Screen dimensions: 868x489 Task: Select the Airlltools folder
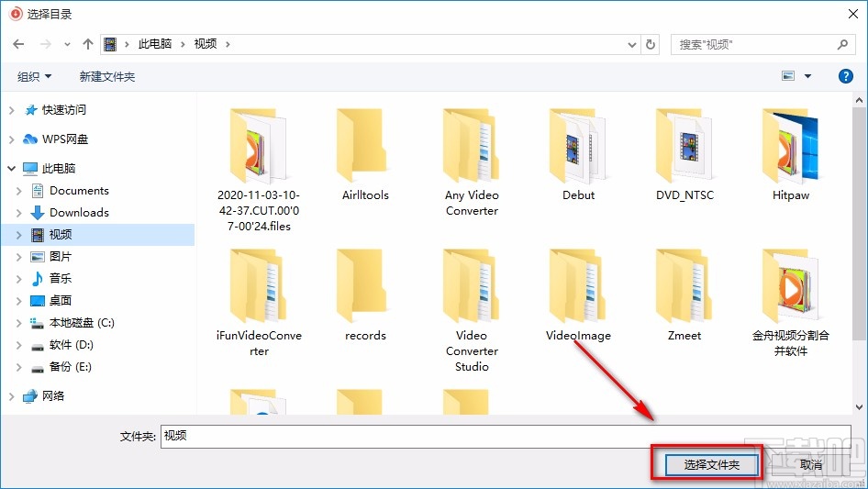tap(365, 154)
